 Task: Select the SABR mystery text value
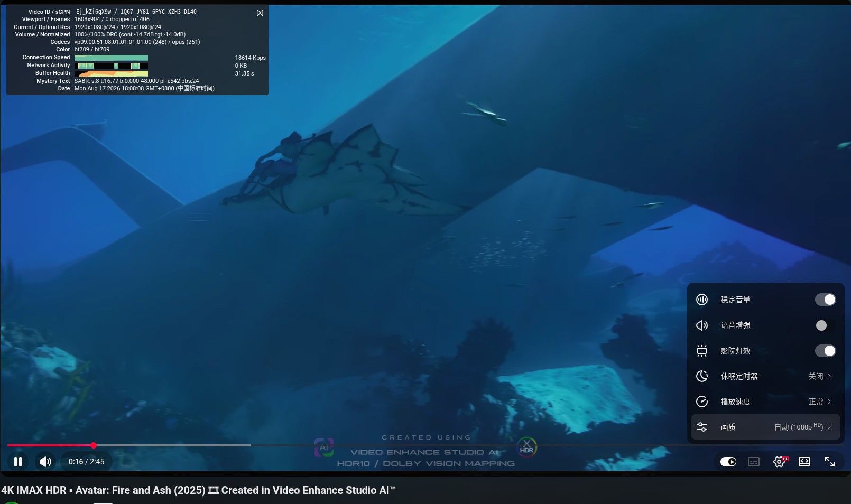coord(137,81)
